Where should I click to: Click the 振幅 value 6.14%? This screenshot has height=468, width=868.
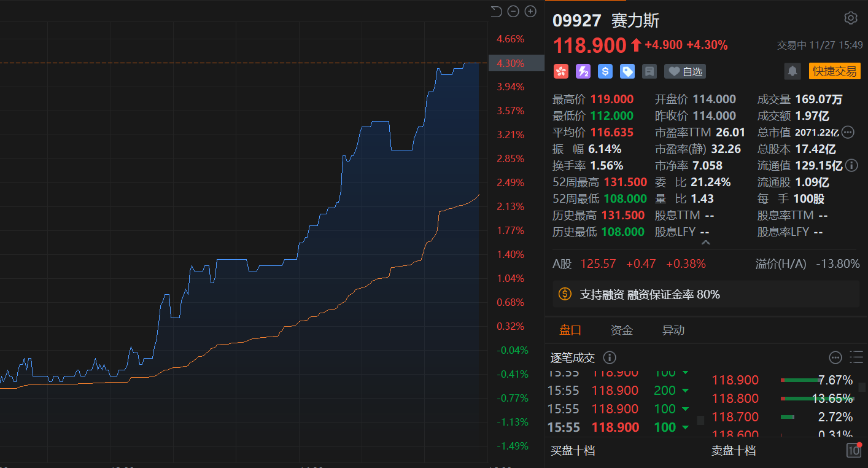[605, 149]
